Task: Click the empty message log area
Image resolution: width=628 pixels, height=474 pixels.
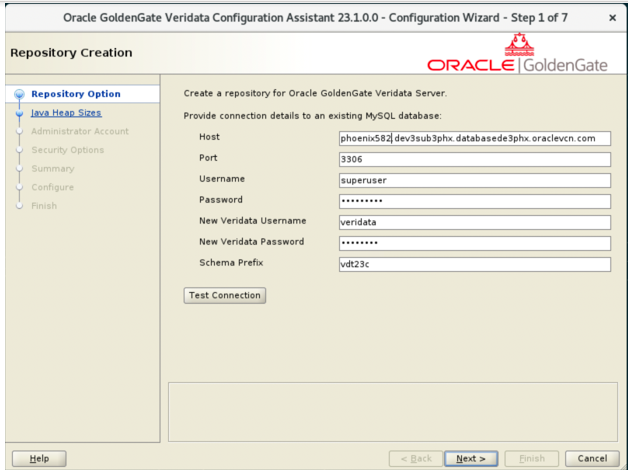Action: (393, 412)
